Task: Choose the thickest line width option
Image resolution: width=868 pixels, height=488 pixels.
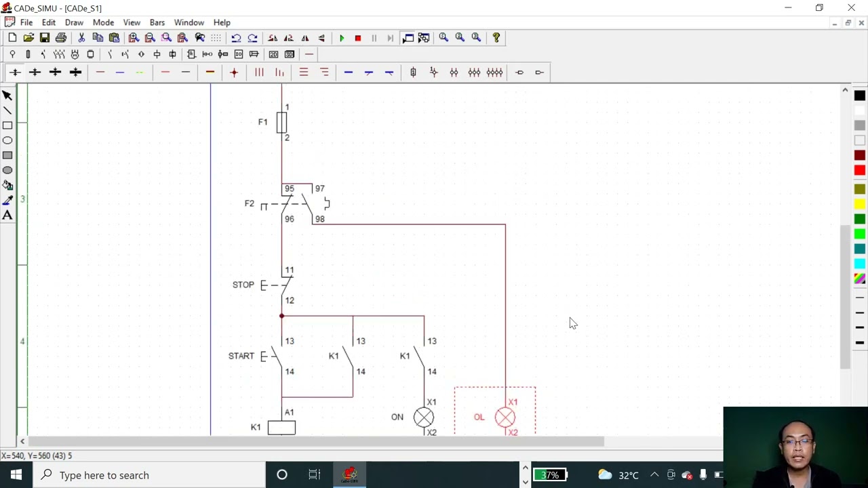Action: tap(860, 342)
